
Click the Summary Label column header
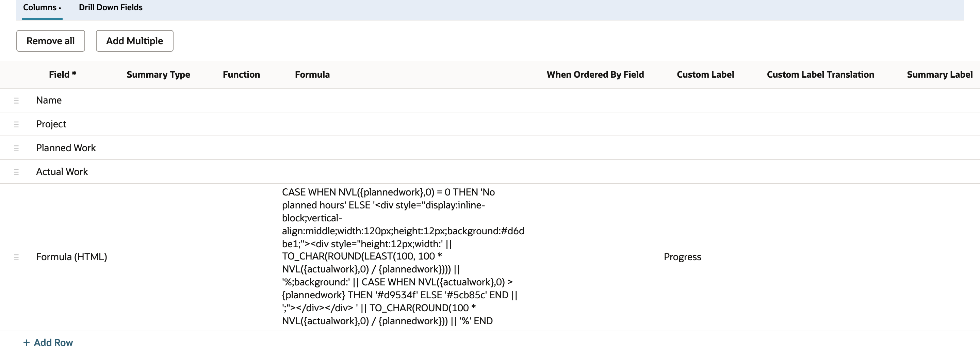[940, 75]
